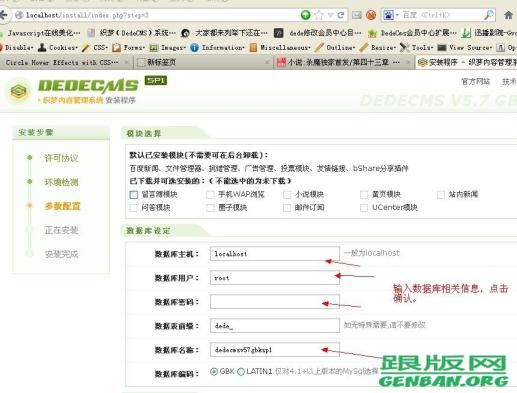517x393 pixels.
Task: Check the UCenter模块 checkbox
Action: point(364,208)
